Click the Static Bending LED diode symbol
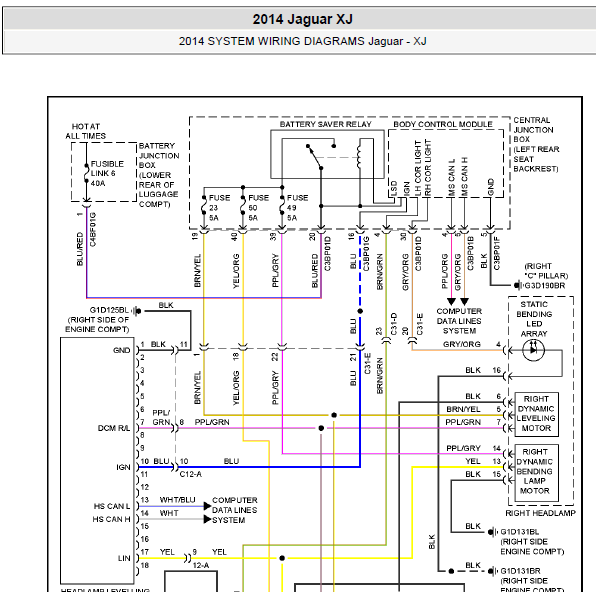This screenshot has height=592, width=596. coord(533,350)
